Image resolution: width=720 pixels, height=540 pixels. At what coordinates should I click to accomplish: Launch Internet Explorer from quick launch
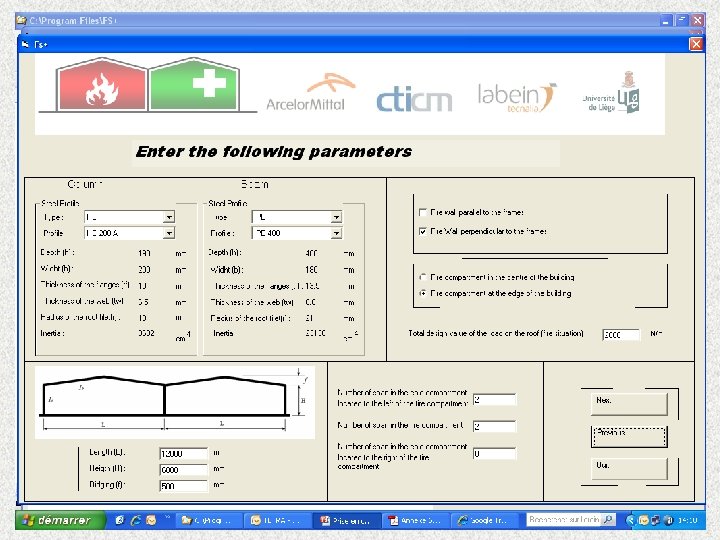pyautogui.click(x=136, y=520)
